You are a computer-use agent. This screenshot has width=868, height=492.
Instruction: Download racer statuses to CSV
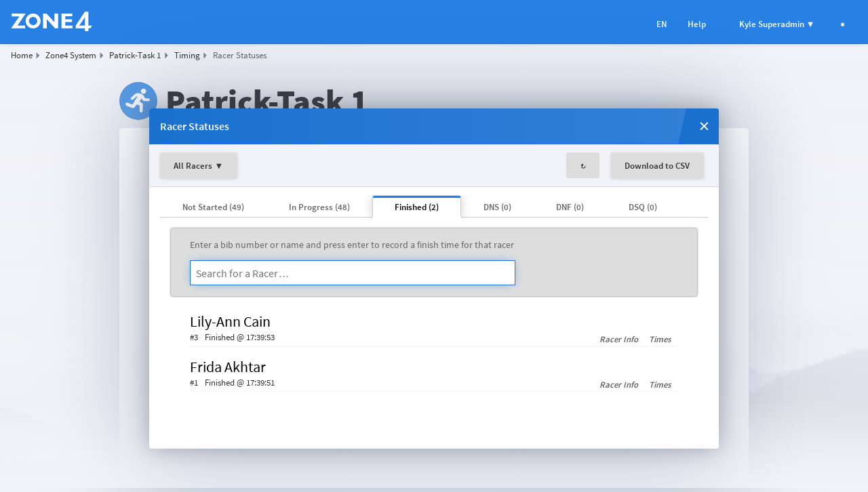pos(656,165)
